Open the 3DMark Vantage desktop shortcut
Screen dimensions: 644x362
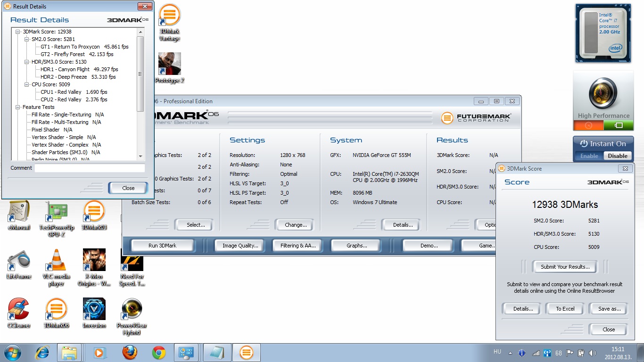coord(170,23)
